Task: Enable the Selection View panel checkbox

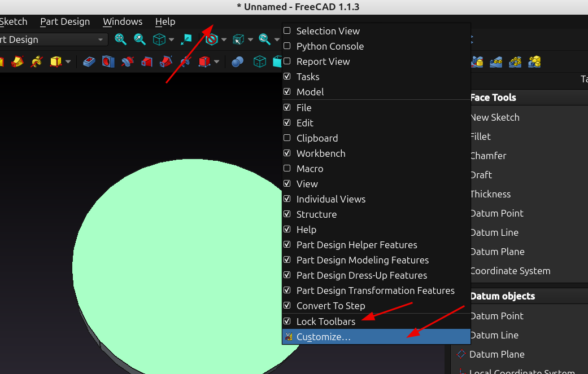Action: click(x=288, y=30)
